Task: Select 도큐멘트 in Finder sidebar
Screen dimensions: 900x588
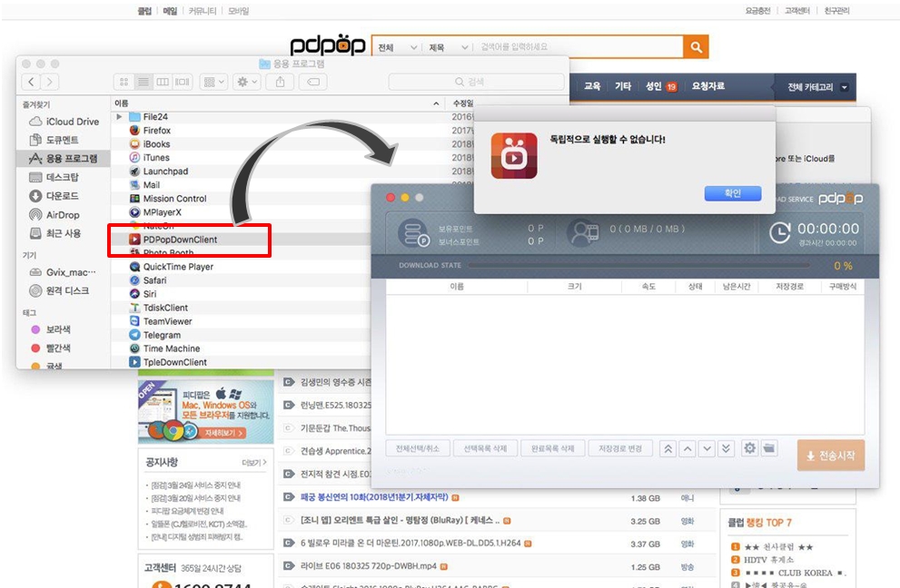Action: (54, 140)
